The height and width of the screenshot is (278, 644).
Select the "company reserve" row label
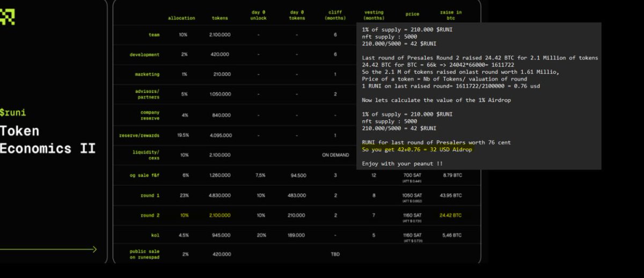click(150, 115)
